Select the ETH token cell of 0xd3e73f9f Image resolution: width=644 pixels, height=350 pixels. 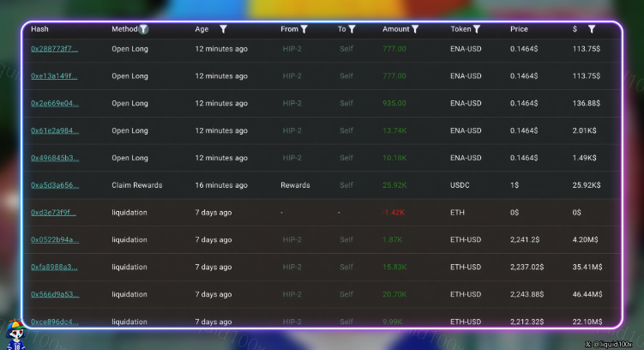point(457,213)
